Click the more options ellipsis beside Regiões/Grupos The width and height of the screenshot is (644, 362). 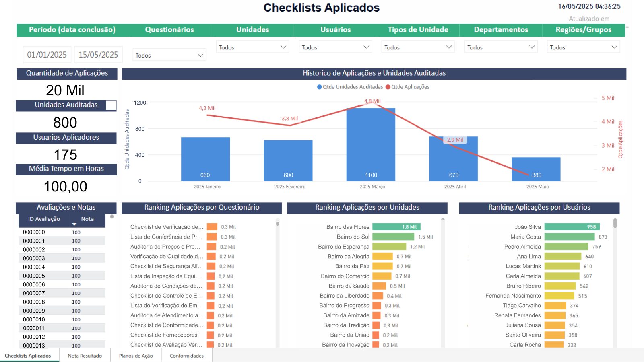coord(627,27)
